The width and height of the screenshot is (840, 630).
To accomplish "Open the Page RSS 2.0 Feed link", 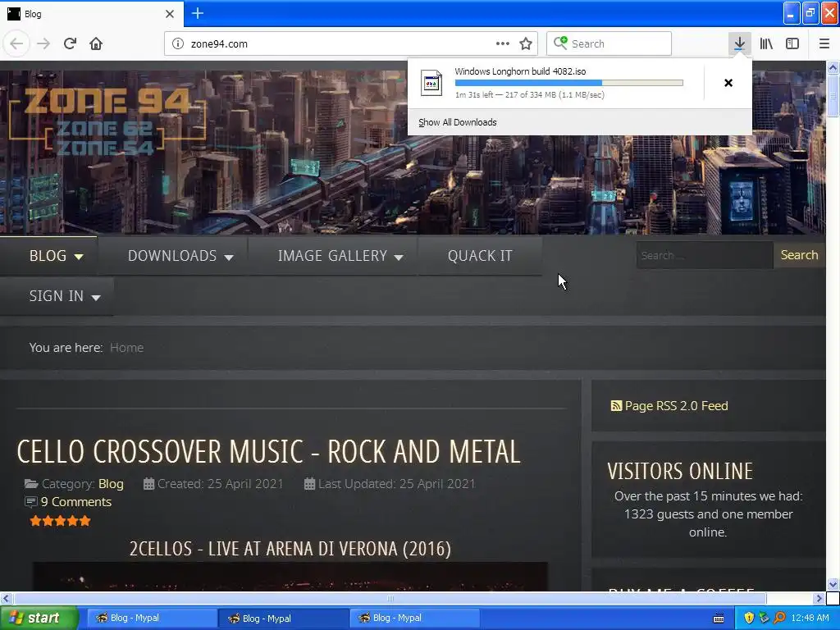I will point(676,405).
